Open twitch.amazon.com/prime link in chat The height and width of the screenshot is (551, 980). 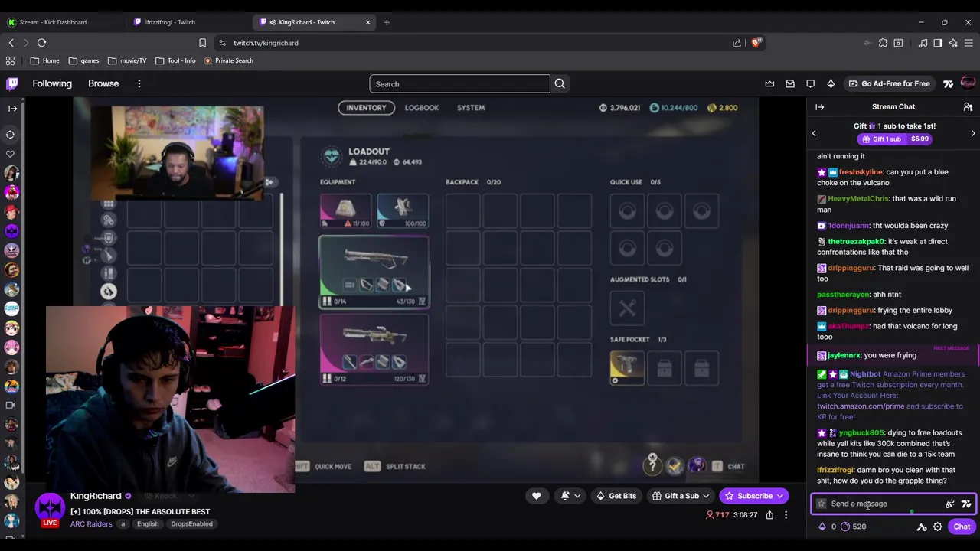(861, 406)
